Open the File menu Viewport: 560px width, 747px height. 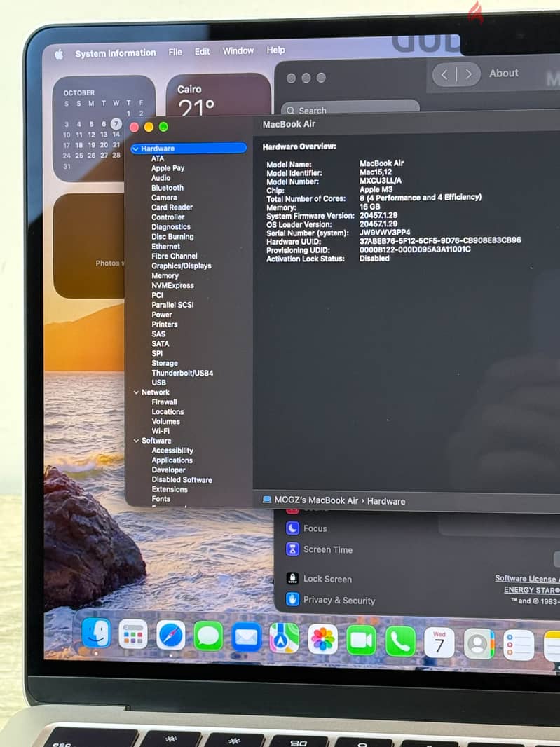point(175,52)
